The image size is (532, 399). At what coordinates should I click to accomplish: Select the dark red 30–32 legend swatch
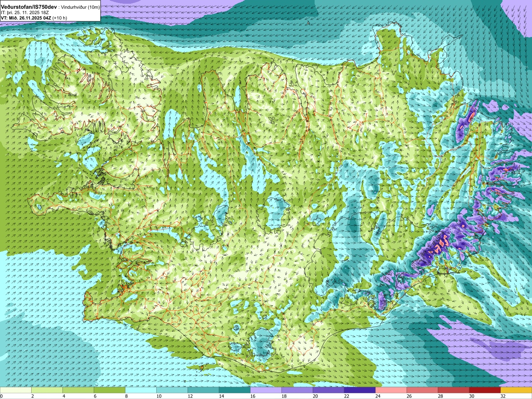pyautogui.click(x=485, y=390)
